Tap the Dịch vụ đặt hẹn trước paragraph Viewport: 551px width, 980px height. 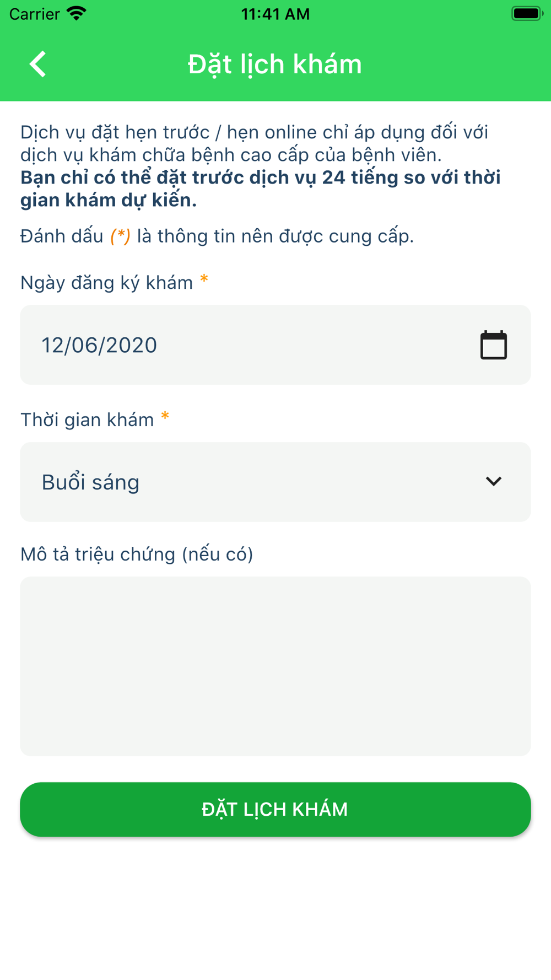pos(255,143)
